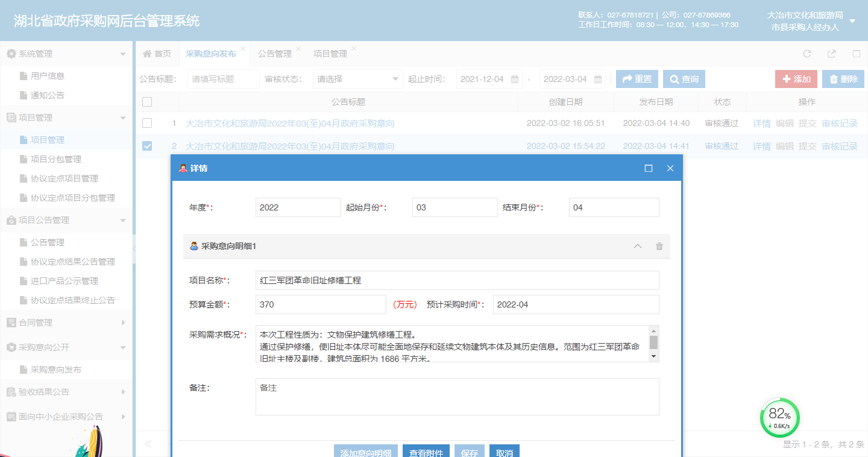Open 协议定点项目管理 in the sidebar
This screenshot has height=457, width=868.
tap(64, 178)
